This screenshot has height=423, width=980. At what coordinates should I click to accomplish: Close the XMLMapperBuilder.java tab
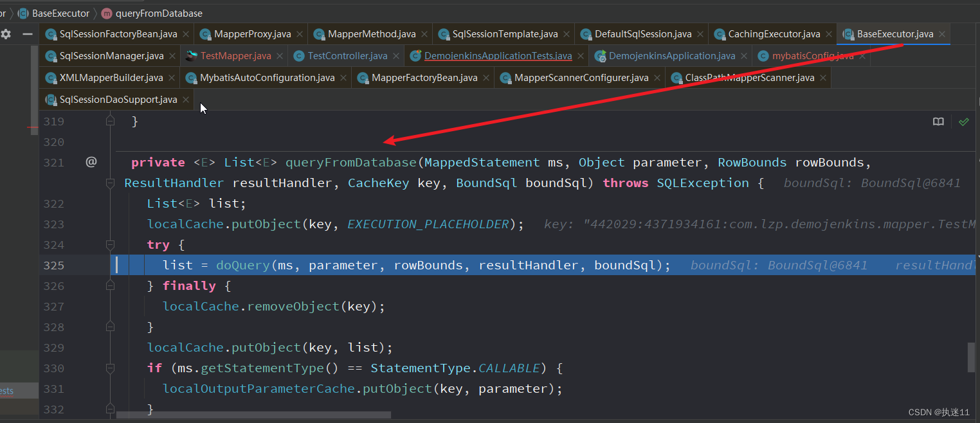(172, 78)
